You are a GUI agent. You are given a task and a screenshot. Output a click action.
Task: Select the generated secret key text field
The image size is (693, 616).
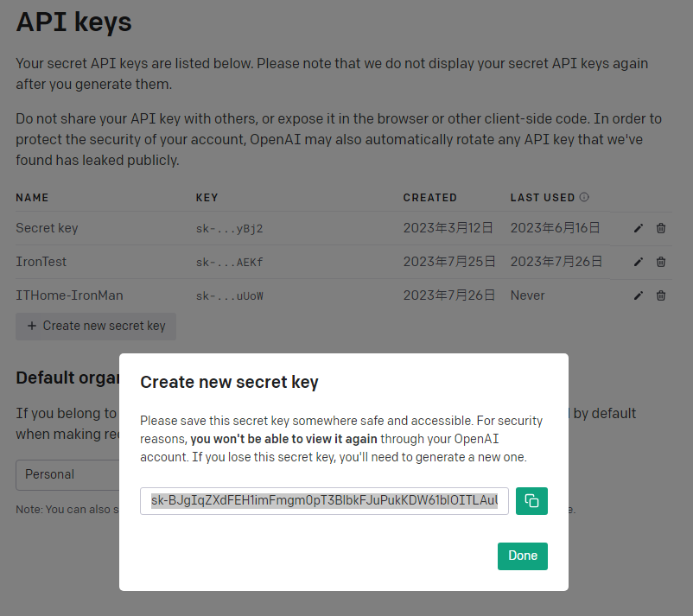(x=324, y=501)
